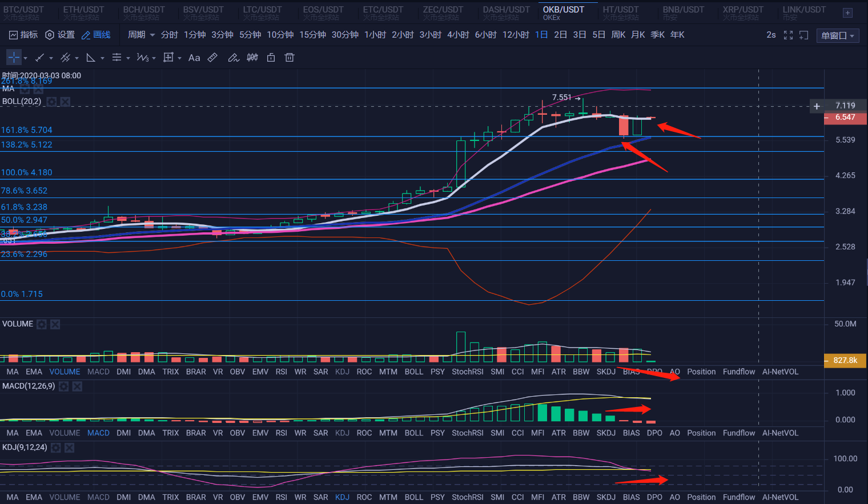This screenshot has width=868, height=504.
Task: Remove the MACD(12,26,9) indicator panel
Action: tap(77, 386)
